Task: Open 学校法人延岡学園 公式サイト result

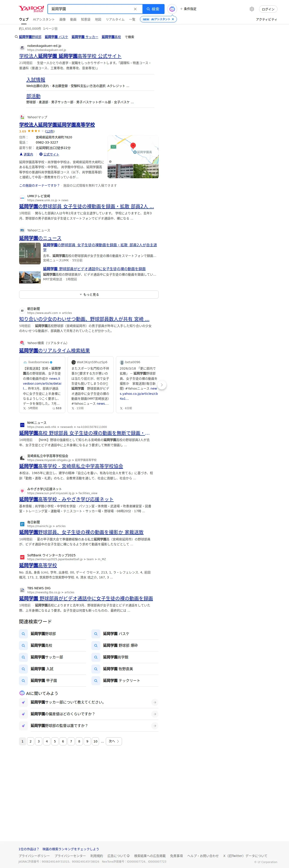Action: tap(70, 56)
